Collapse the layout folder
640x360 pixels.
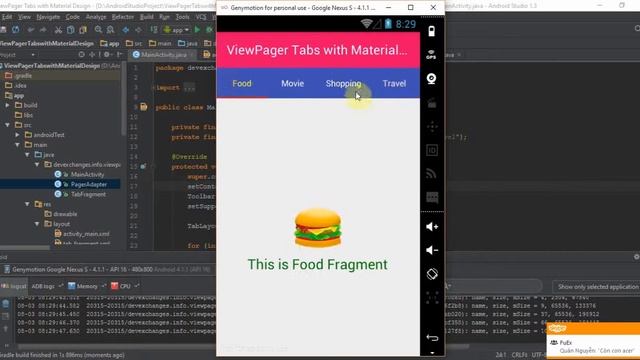coord(37,224)
